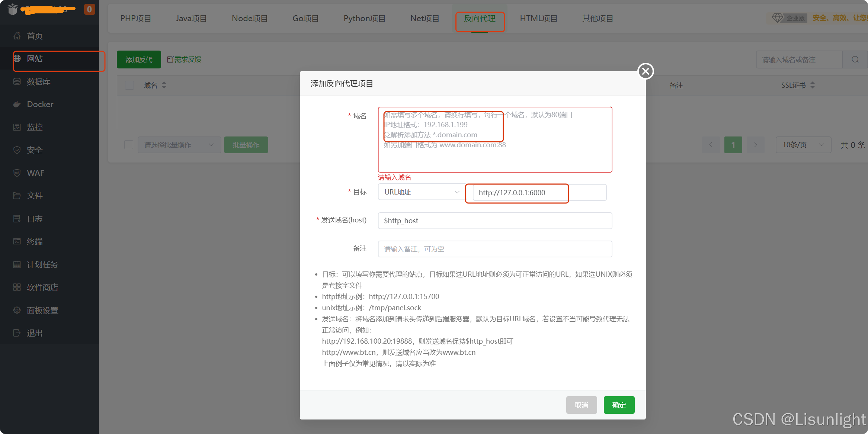This screenshot has height=434, width=868.
Task: Sort by SSL证书 column arrows
Action: click(813, 85)
